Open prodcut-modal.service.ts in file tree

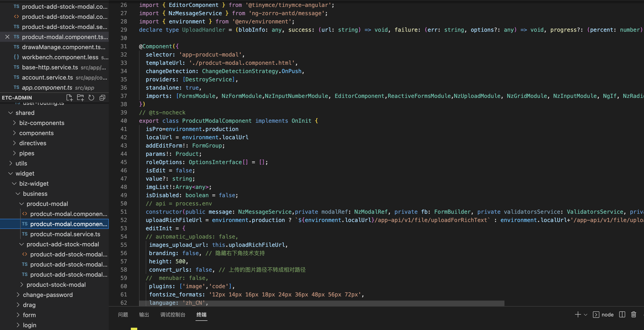click(x=54, y=234)
